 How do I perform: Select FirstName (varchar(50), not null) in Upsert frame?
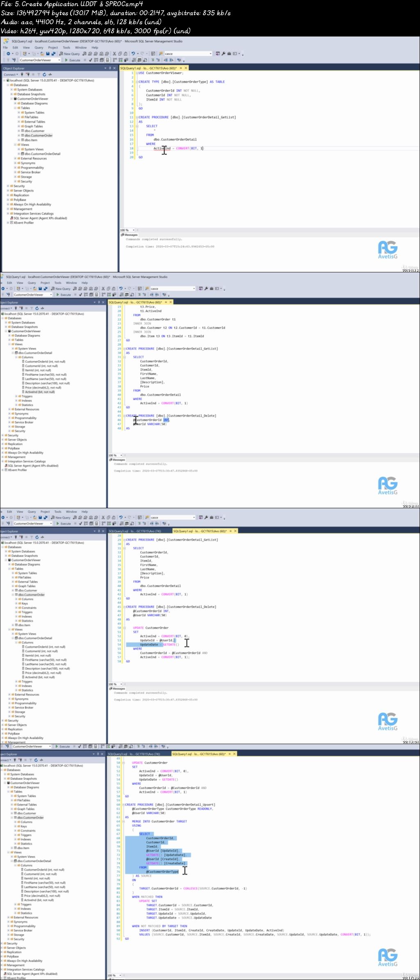click(43, 883)
